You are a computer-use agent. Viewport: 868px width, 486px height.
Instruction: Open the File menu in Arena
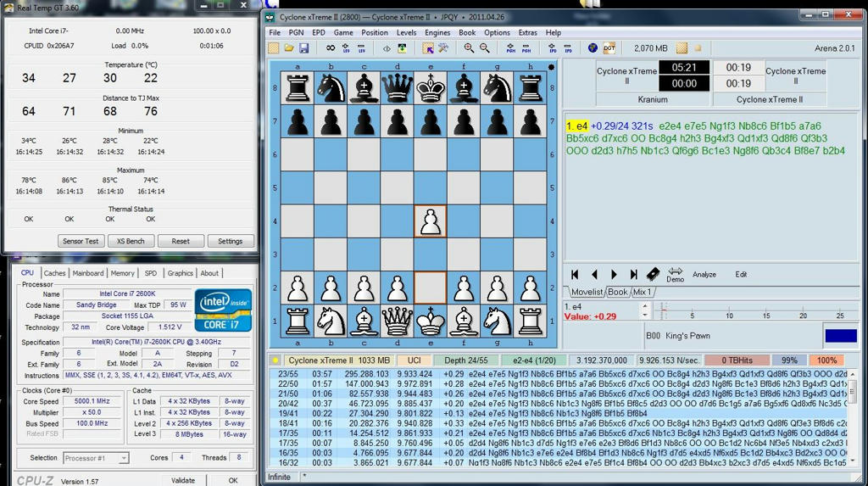coord(275,33)
